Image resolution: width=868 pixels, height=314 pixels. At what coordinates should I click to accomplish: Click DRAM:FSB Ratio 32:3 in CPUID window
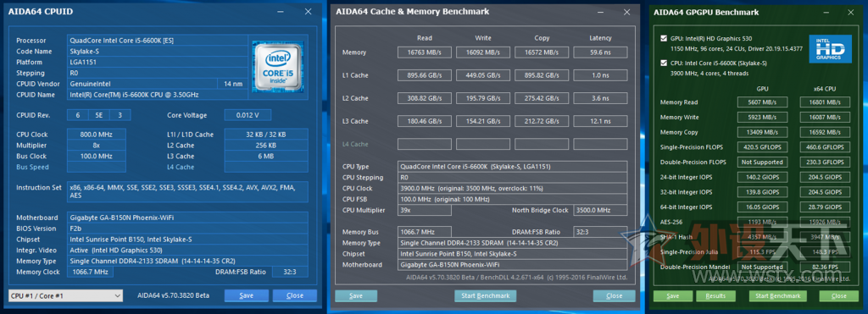click(x=290, y=272)
